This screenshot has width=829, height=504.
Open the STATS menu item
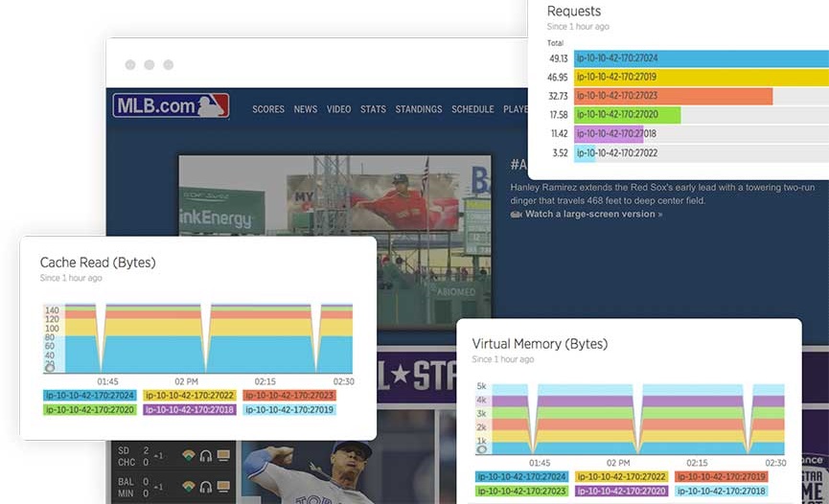click(x=373, y=109)
